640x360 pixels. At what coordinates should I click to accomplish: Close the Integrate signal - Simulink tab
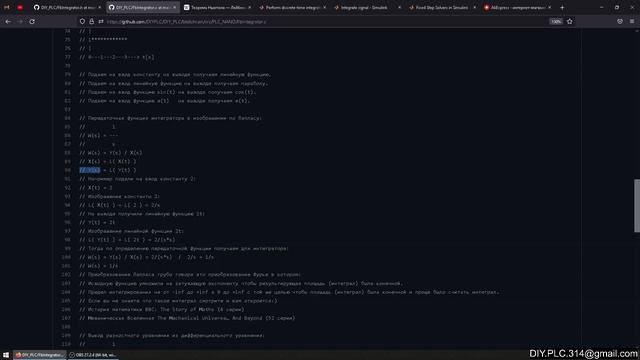399,7
